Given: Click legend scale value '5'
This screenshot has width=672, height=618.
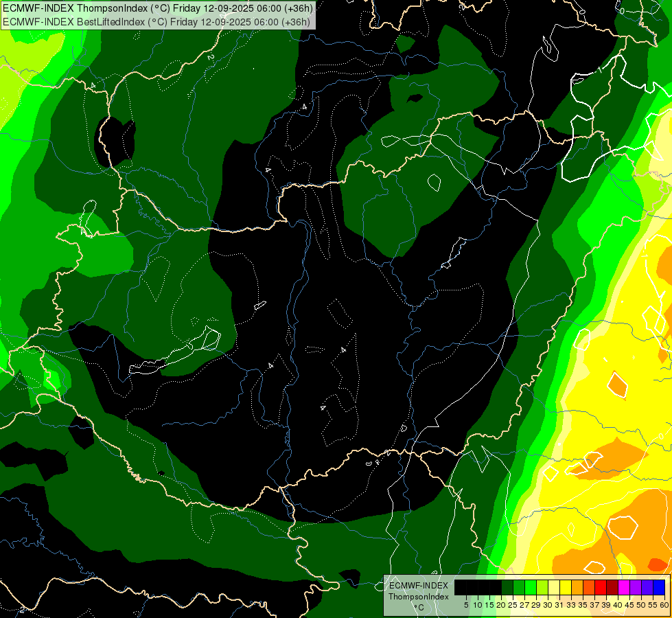Looking at the screenshot, I should pos(466,605).
